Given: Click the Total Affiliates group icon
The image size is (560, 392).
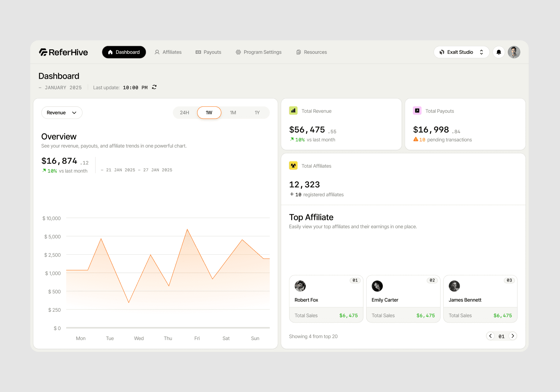Looking at the screenshot, I should click(x=293, y=165).
